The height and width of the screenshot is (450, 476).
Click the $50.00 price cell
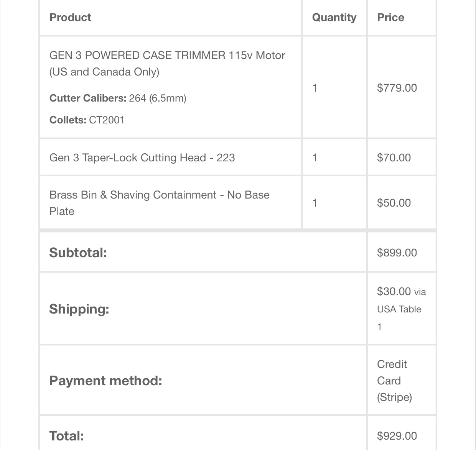point(394,203)
